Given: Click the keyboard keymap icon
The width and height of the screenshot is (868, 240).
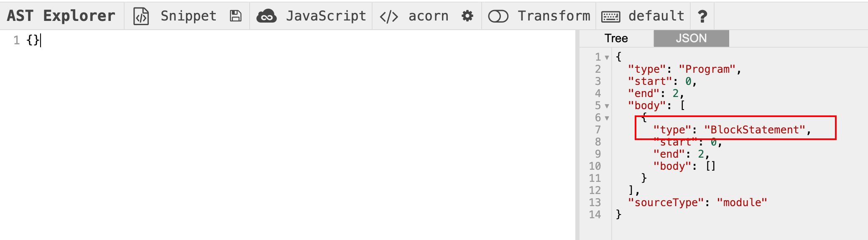Looking at the screenshot, I should [x=610, y=17].
